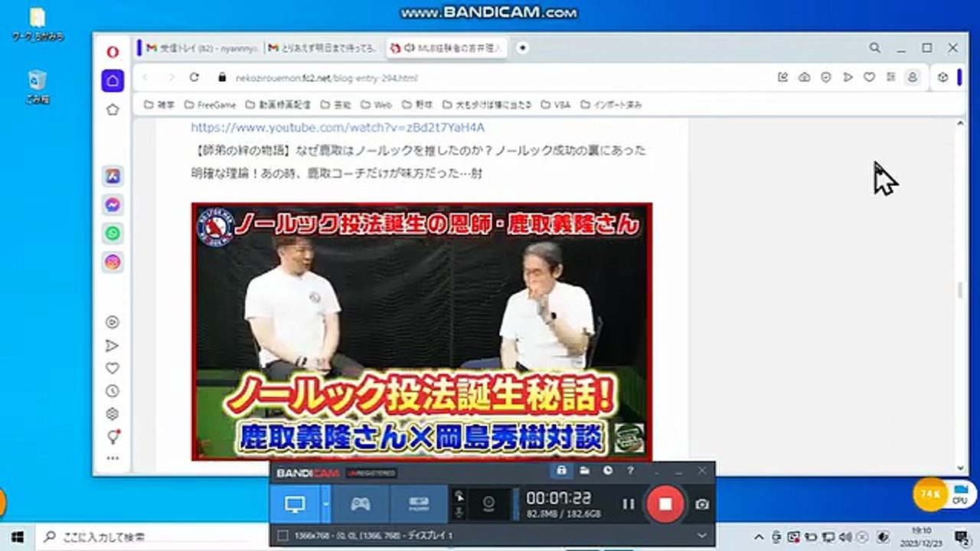Stop the Bandicam recording
Screen dimensions: 980x551
tap(665, 504)
